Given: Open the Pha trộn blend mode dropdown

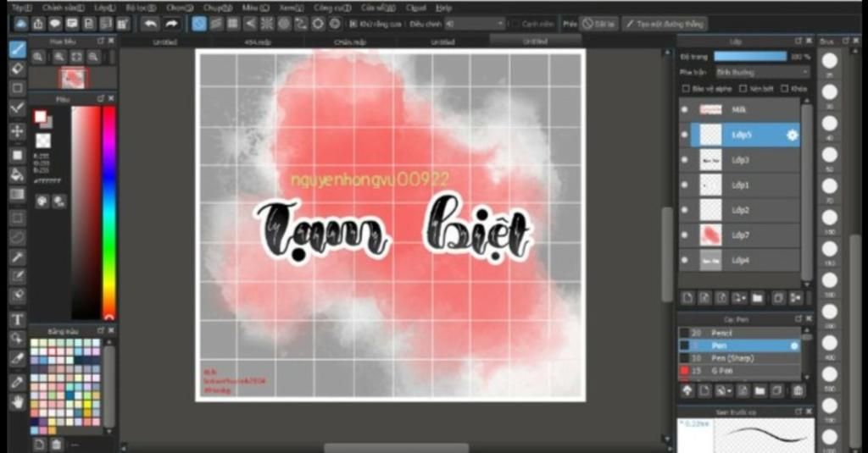Looking at the screenshot, I should 762,73.
